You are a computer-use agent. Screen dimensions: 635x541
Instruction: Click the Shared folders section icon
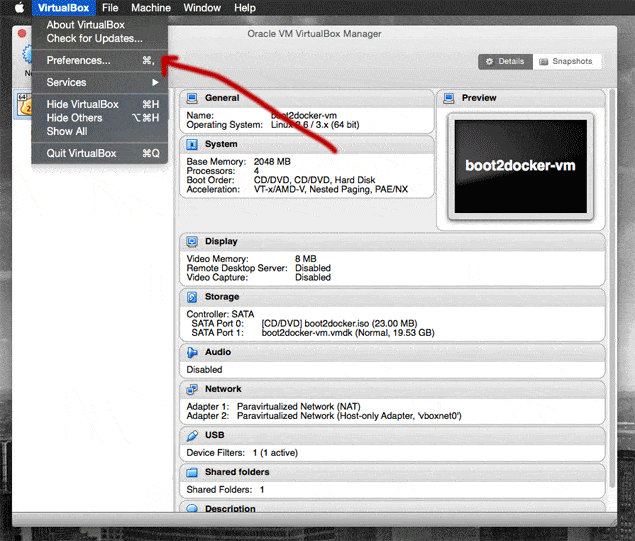coord(192,472)
